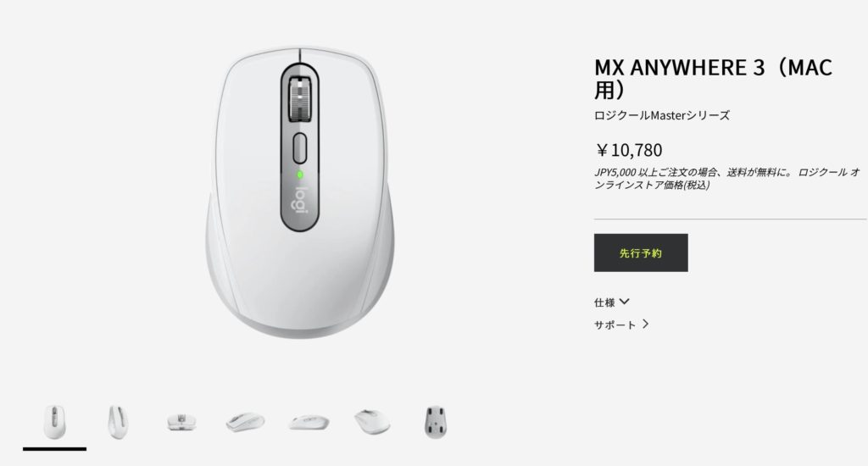
Task: Click the MX ANYWHERE 3 product title
Action: [713, 78]
